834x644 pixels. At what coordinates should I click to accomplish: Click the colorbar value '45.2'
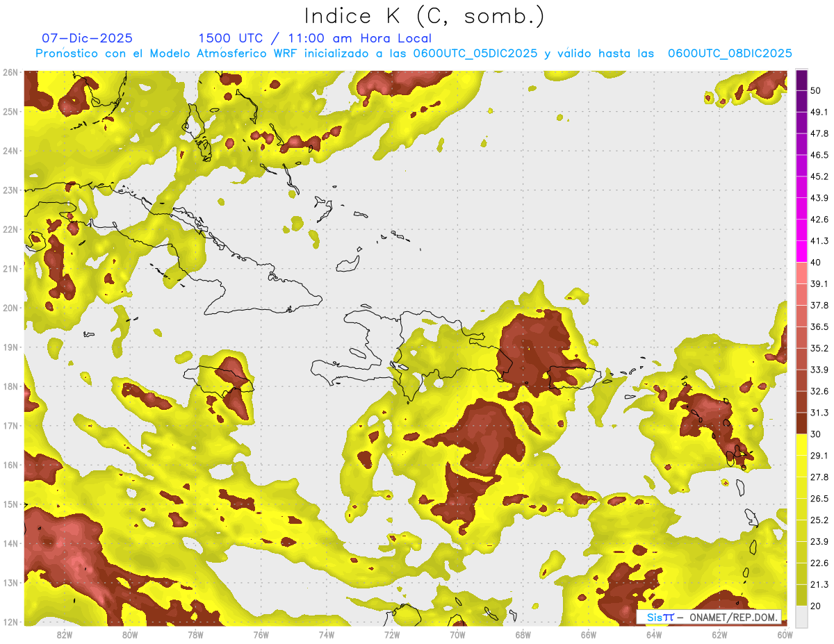pos(819,176)
